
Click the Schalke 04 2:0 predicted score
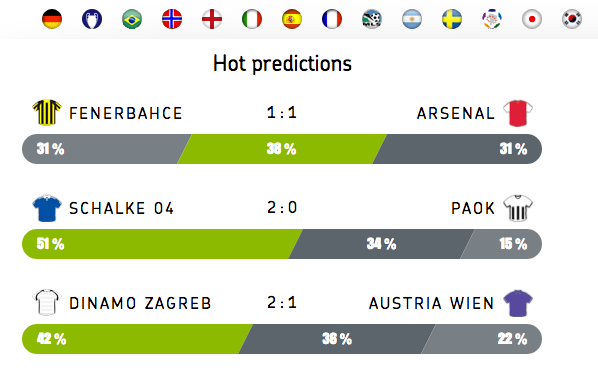282,208
